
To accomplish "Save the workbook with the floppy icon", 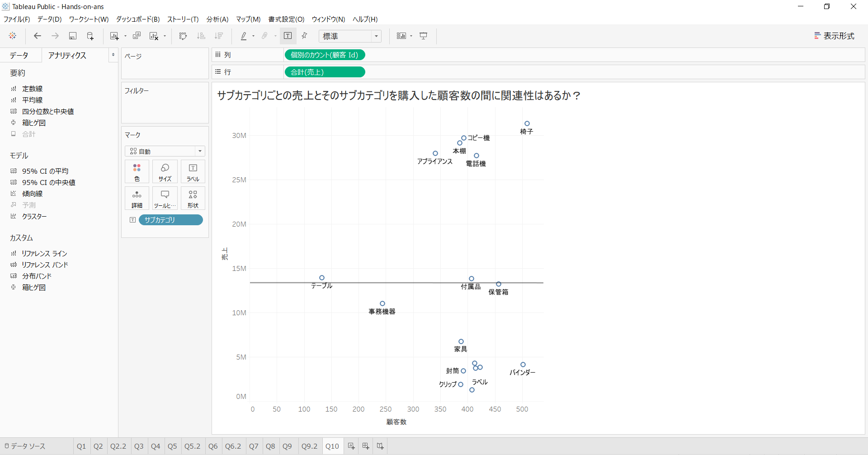I will [x=72, y=36].
